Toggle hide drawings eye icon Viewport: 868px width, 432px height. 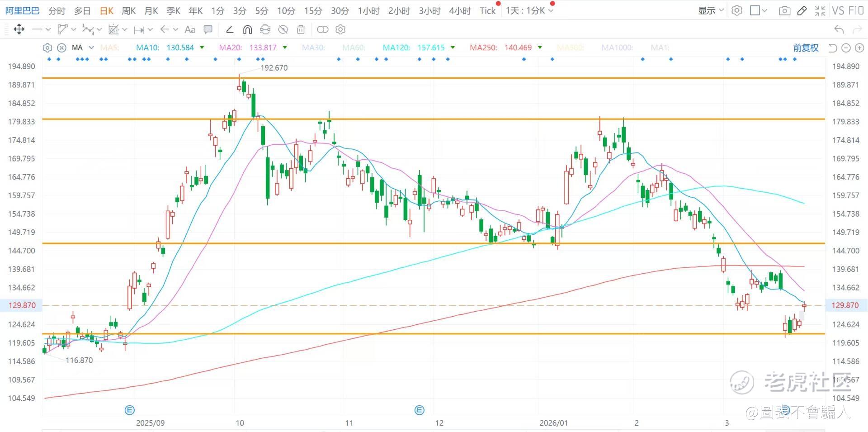(283, 30)
